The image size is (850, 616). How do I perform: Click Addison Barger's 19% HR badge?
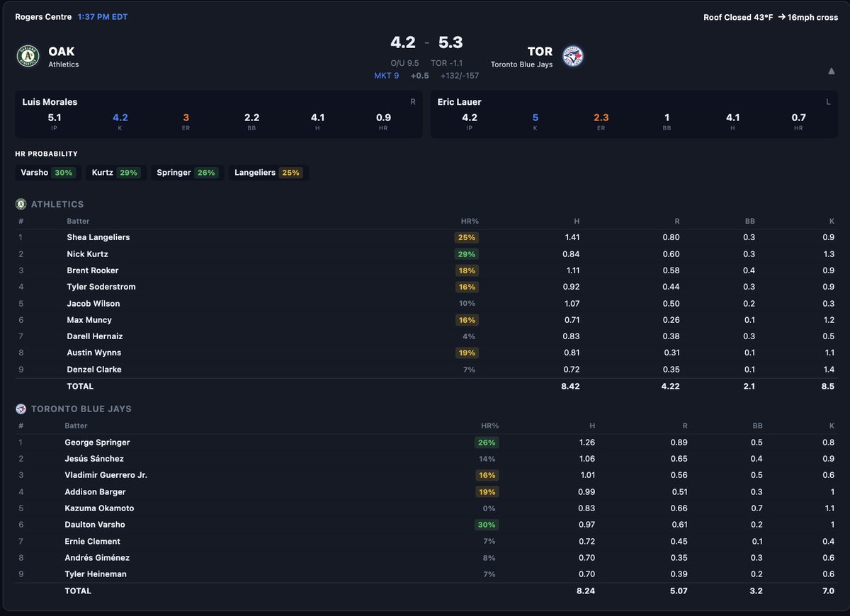[x=487, y=492]
